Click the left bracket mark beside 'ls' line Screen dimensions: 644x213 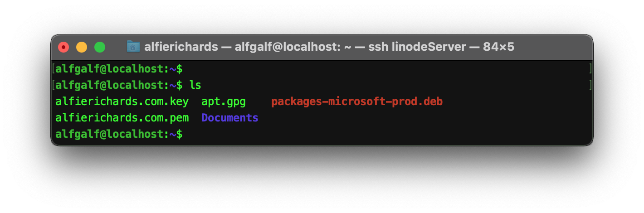[x=54, y=85]
